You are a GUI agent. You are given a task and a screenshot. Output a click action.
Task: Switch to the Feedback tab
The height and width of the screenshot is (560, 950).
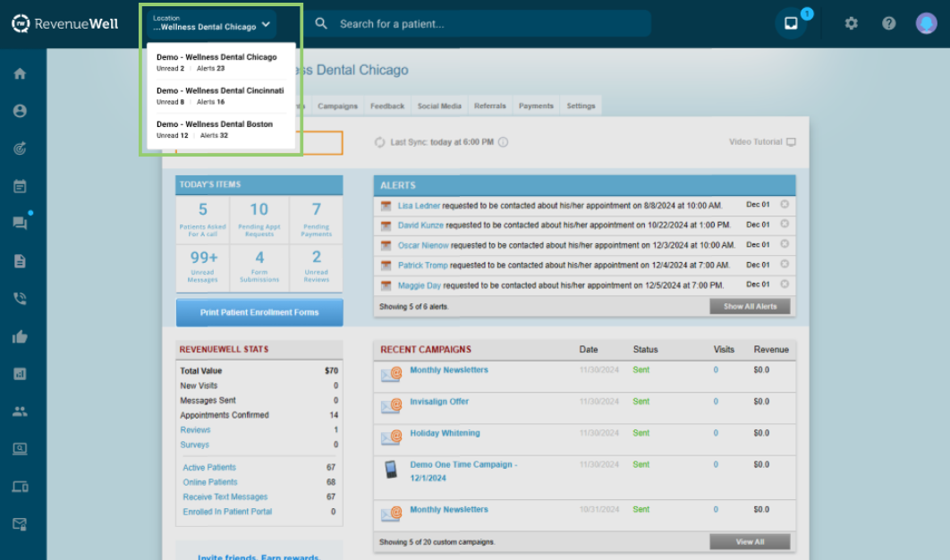pyautogui.click(x=387, y=106)
